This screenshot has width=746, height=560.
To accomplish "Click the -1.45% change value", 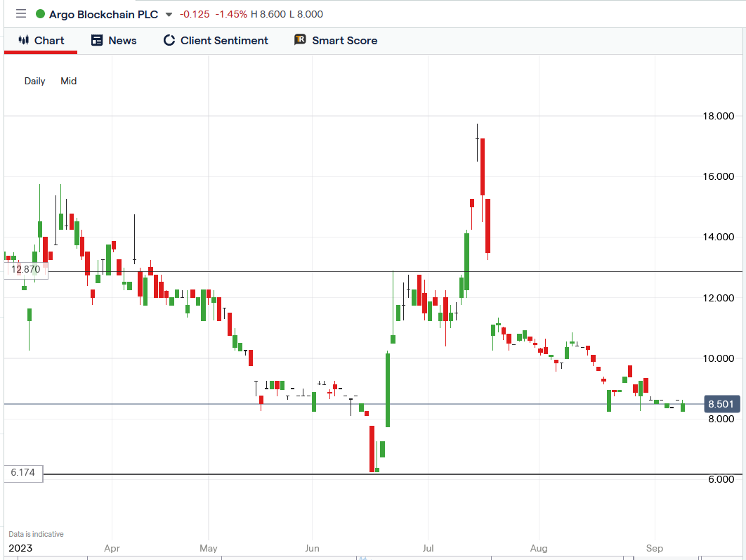I will 231,14.
